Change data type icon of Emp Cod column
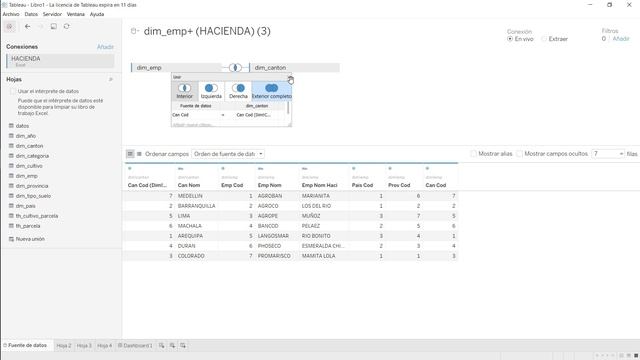 [x=223, y=169]
